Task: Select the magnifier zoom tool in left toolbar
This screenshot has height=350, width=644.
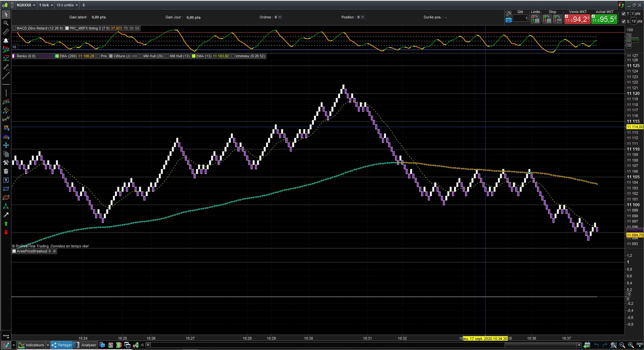Action: (6, 23)
